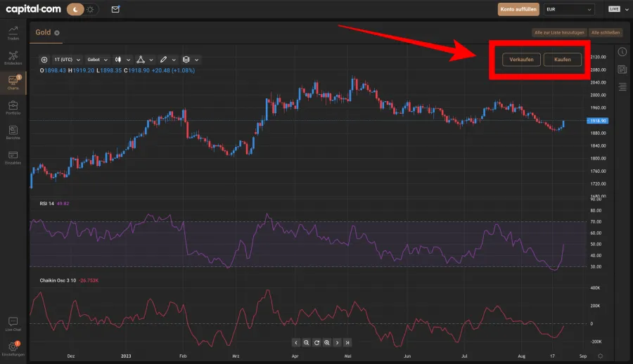
Task: Open the Live-Chat icon
Action: [x=13, y=323]
